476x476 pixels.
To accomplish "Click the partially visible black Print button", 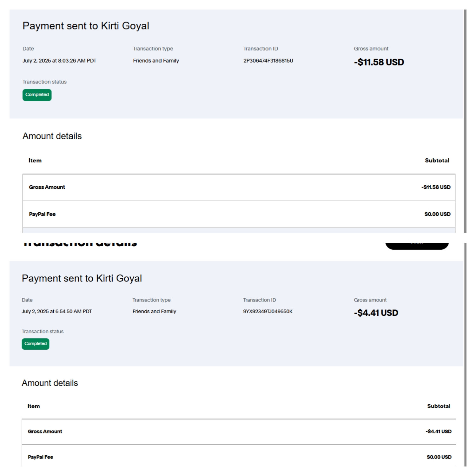I will pos(417,245).
